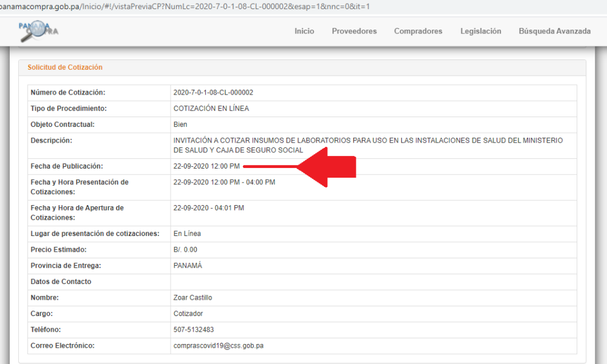This screenshot has height=364, width=607.
Task: Open the Inicio menu item
Action: click(304, 32)
